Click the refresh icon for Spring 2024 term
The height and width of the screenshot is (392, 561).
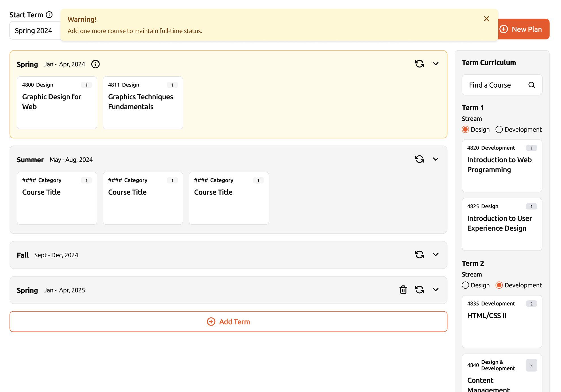pos(419,64)
